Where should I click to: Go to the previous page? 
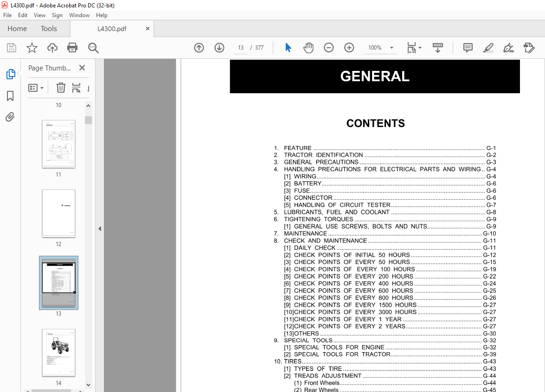click(x=199, y=48)
